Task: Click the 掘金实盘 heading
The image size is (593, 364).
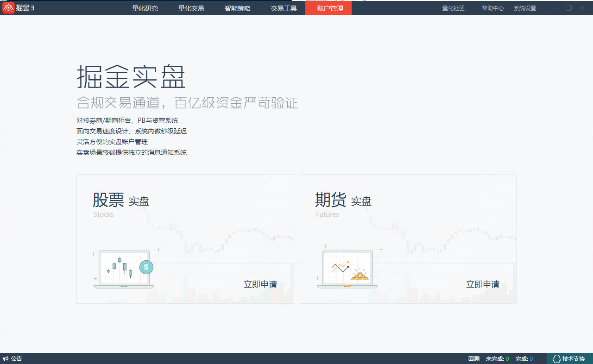Action: (131, 77)
